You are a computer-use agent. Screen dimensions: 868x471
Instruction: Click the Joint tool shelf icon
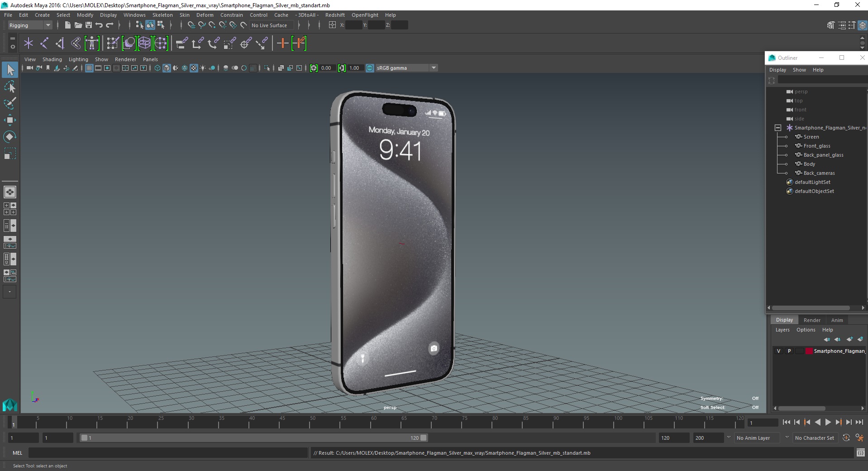(x=44, y=43)
